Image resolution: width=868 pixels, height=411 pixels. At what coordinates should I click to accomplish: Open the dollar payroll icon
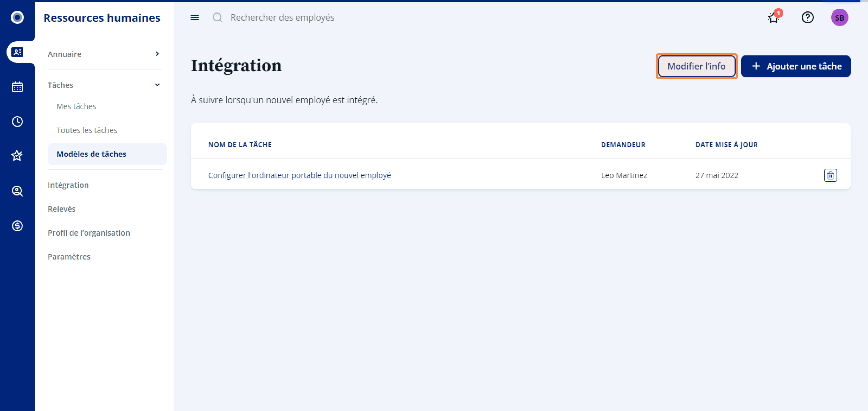coord(17,226)
